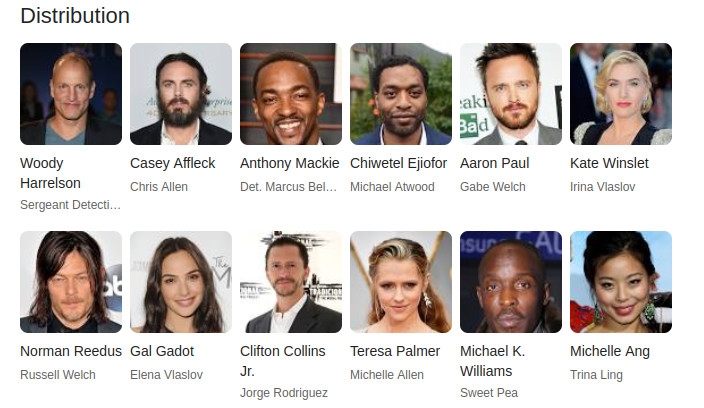Open the Gal Gadot name link
This screenshot has height=408, width=704.
[x=162, y=351]
